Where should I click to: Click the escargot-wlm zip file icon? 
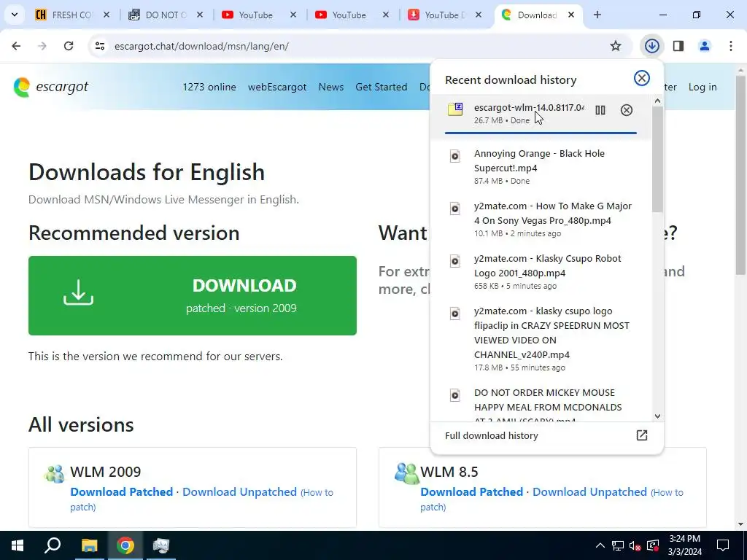click(455, 109)
